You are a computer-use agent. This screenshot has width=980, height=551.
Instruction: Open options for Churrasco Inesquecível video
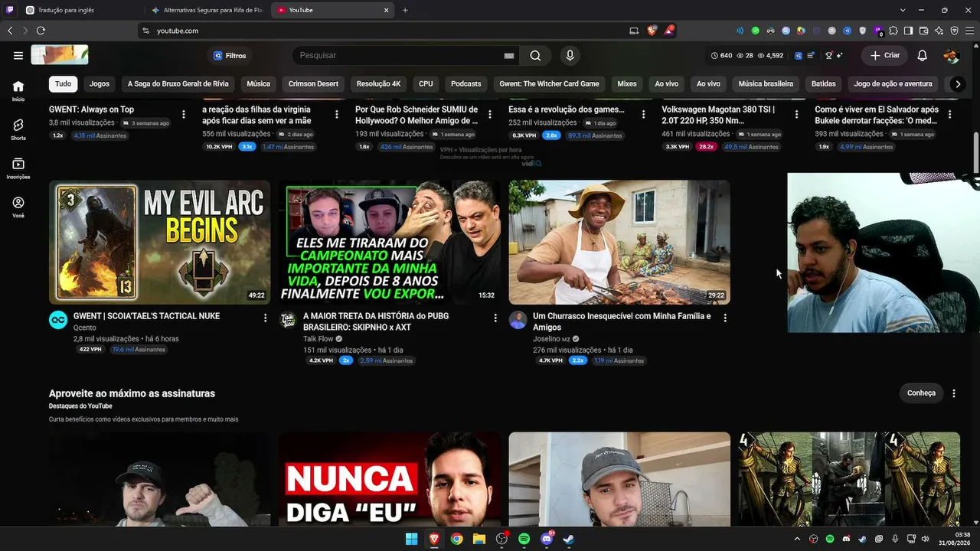725,318
